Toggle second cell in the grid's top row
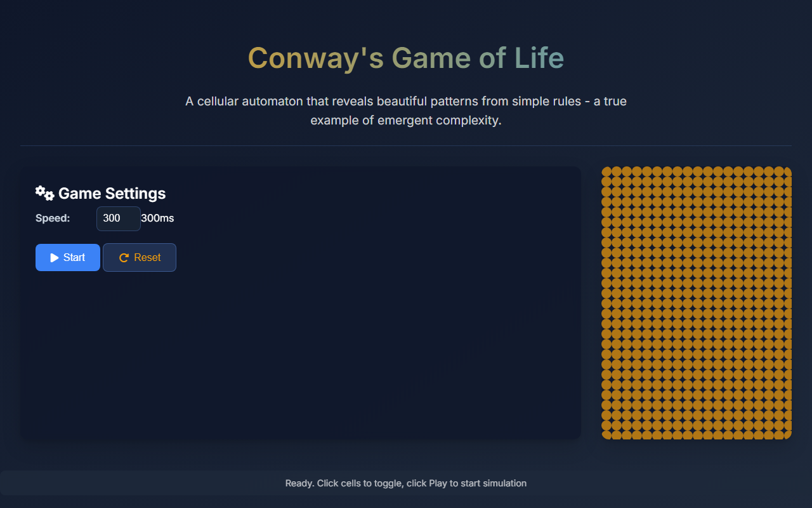Viewport: 812px width, 508px height. (x=617, y=171)
